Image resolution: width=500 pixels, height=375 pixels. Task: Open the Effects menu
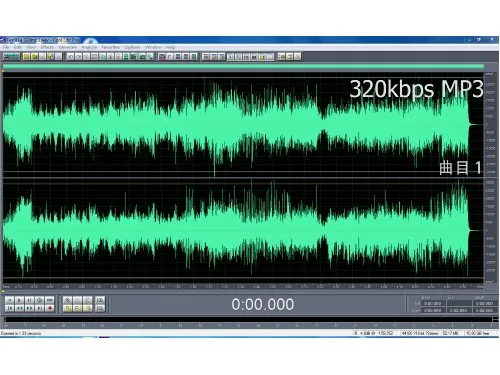pos(47,47)
